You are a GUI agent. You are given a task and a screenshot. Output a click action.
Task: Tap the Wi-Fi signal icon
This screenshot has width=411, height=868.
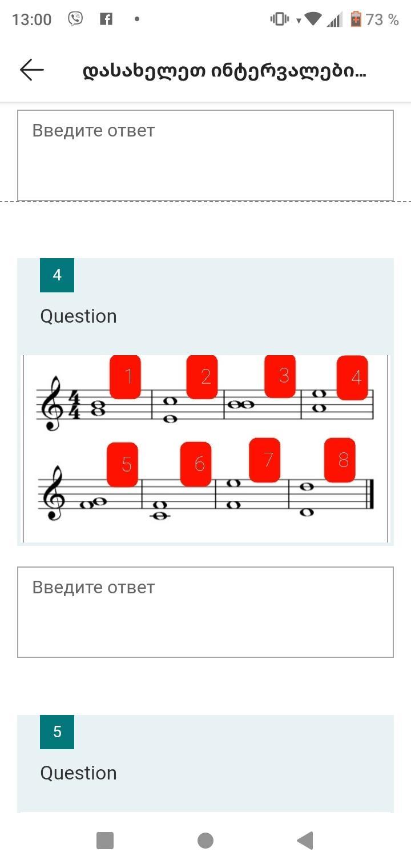point(313,19)
